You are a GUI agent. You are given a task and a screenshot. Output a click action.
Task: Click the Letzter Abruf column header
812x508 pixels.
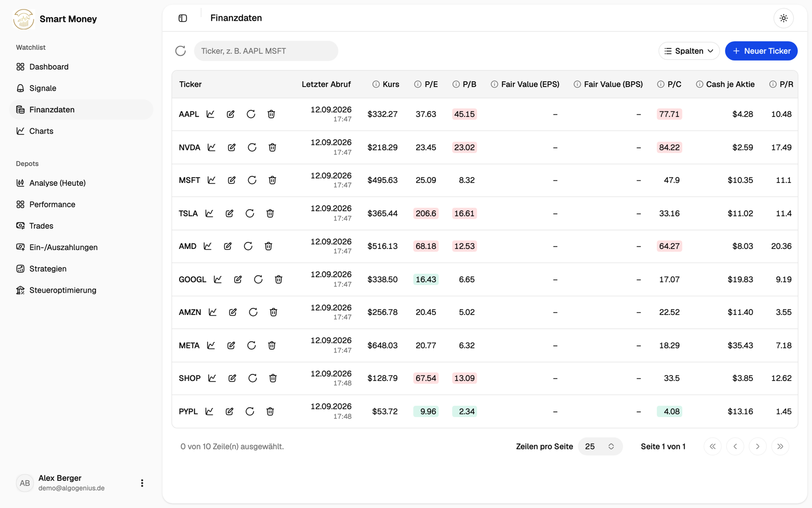click(326, 84)
